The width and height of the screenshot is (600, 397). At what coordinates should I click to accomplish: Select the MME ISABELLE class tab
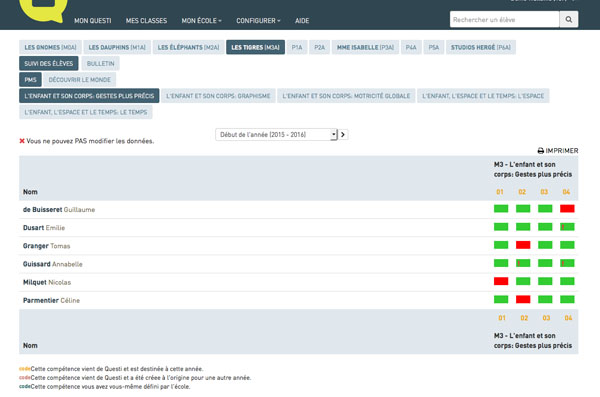pyautogui.click(x=365, y=47)
